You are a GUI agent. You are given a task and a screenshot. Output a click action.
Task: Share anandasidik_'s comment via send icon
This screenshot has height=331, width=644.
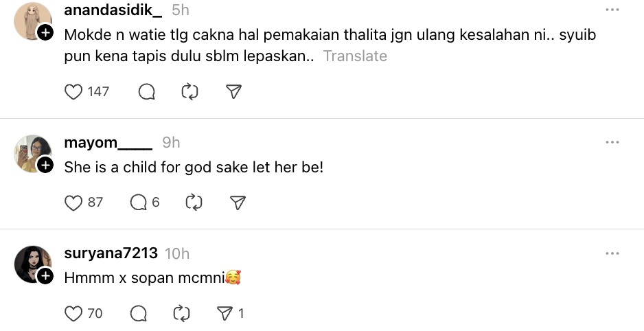(x=234, y=91)
